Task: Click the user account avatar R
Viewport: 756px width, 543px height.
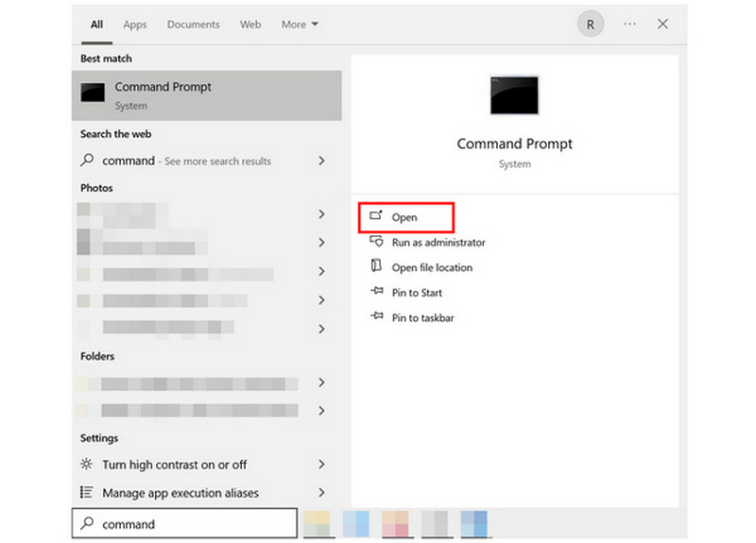Action: (591, 25)
